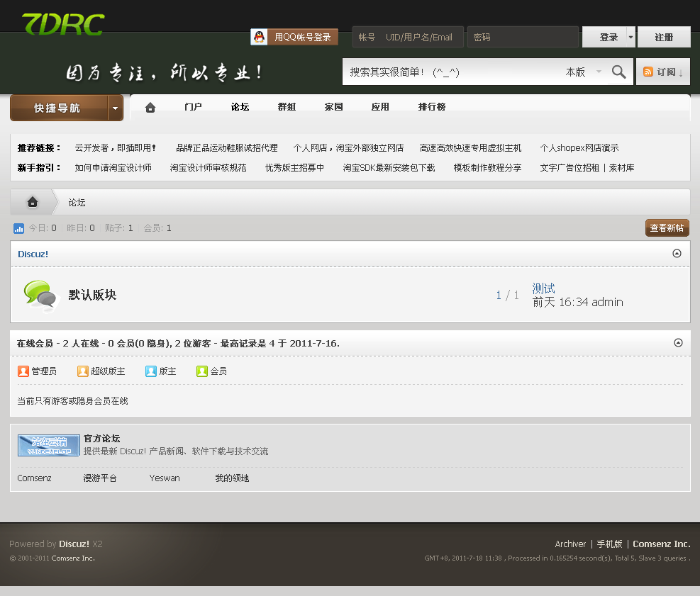The width and height of the screenshot is (700, 596).
Task: Open the 如何申请淘宝设计师 link
Action: [x=113, y=168]
